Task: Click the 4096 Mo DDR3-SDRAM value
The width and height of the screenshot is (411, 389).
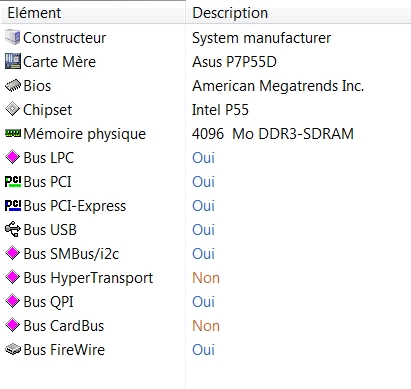Action: coord(273,134)
